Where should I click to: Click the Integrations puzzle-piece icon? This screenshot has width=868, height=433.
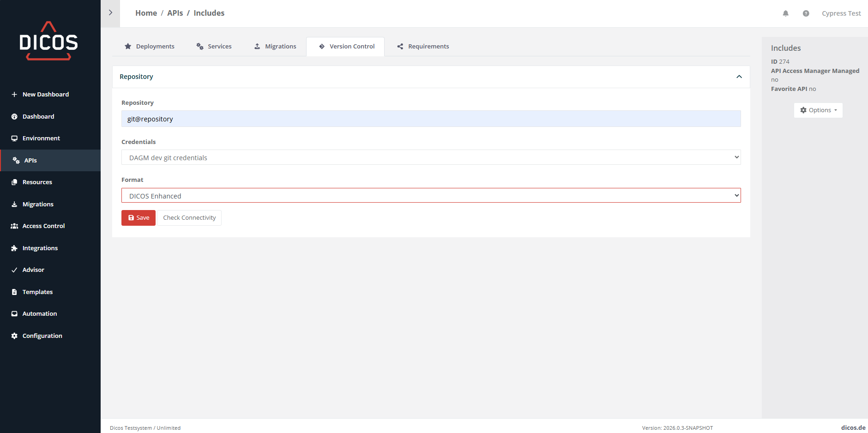coord(14,248)
